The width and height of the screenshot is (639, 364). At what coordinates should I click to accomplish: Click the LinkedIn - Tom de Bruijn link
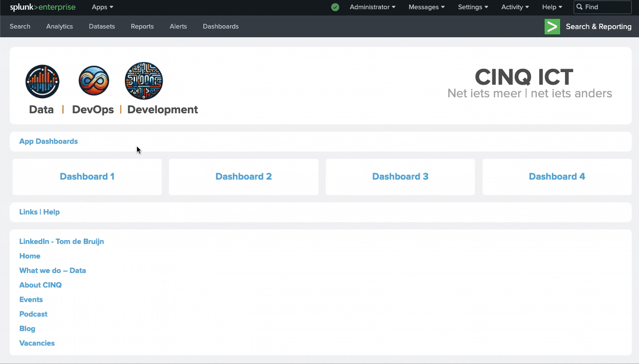click(61, 241)
